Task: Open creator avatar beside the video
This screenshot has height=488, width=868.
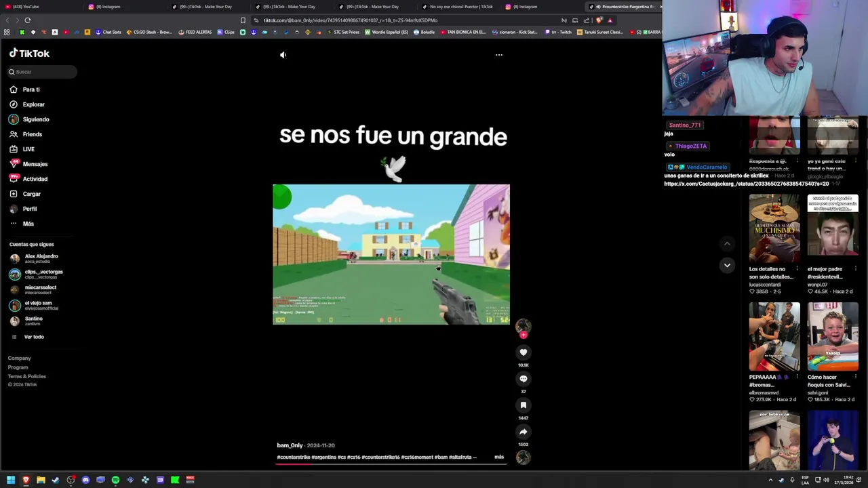Action: 523,326
